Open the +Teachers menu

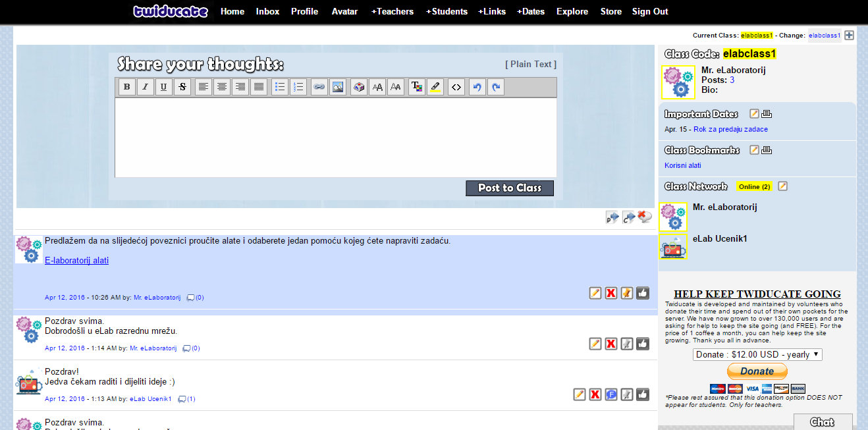coord(393,11)
